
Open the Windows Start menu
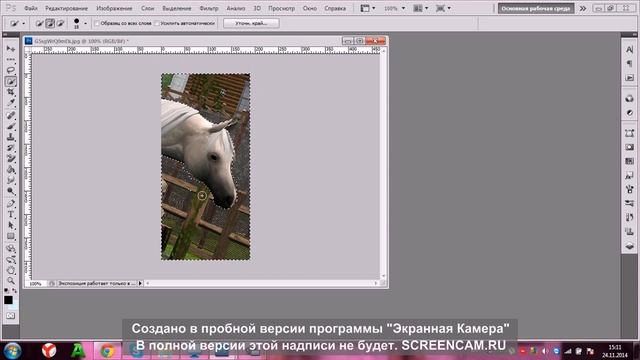coord(12,351)
